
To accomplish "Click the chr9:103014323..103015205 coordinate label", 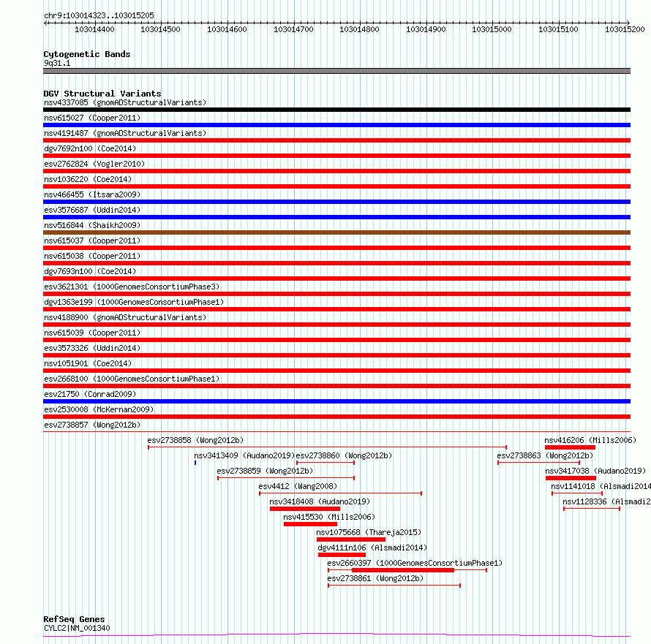I will (99, 15).
